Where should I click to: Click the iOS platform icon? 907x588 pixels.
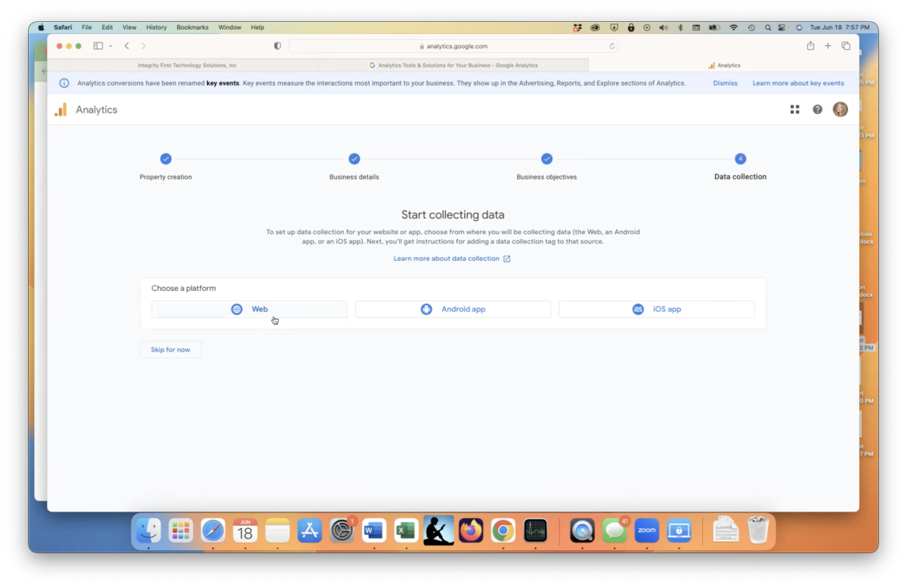638,309
